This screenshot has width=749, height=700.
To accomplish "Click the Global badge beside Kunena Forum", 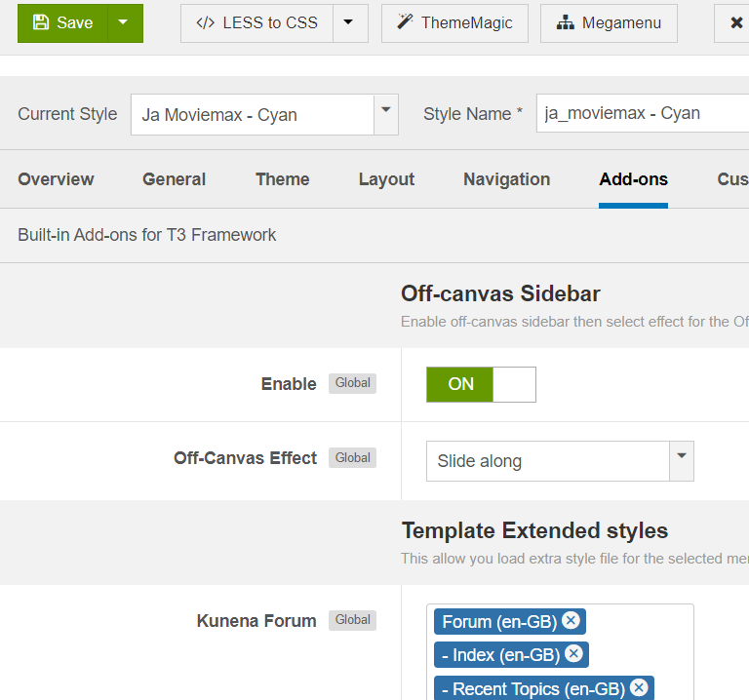I will pos(352,620).
